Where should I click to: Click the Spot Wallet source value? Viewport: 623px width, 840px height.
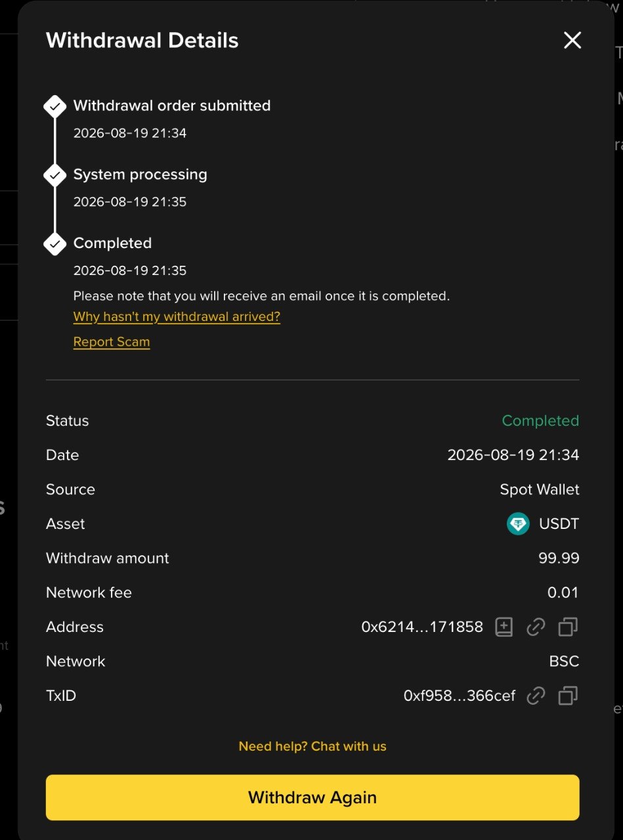click(540, 490)
